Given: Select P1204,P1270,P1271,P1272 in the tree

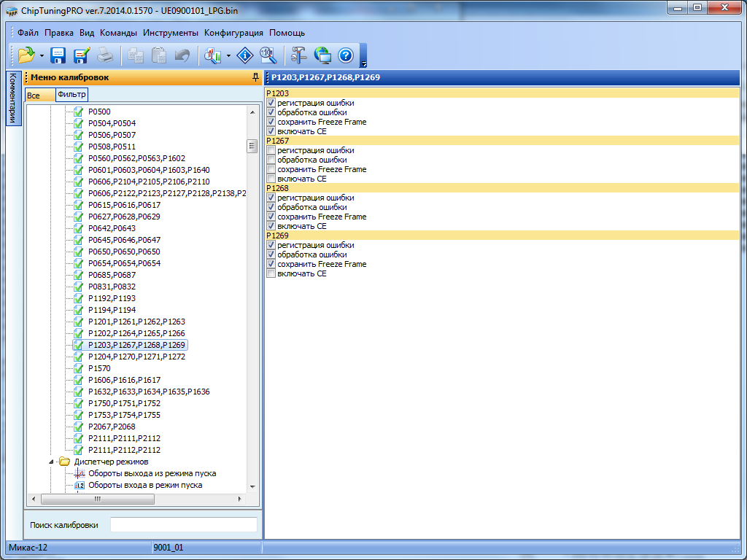Looking at the screenshot, I should tap(136, 357).
